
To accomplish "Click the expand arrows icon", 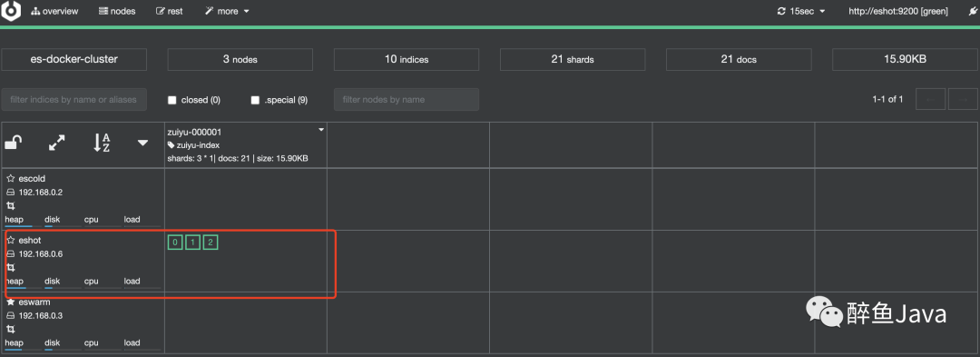I will 57,144.
